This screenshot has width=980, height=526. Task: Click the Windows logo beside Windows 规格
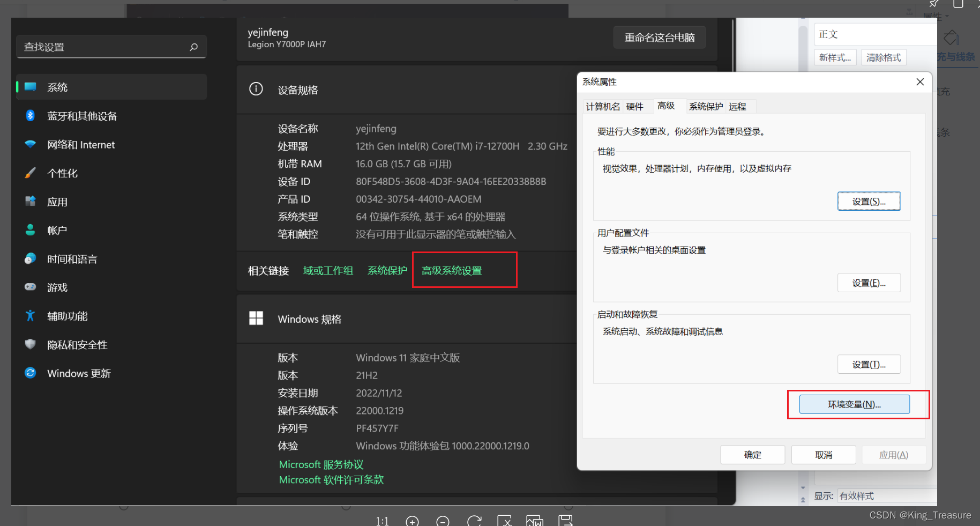point(256,318)
